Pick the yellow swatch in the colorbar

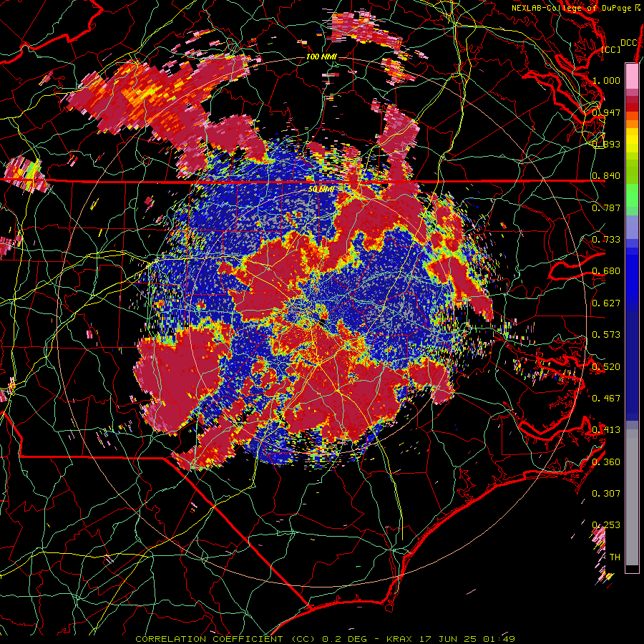632,140
